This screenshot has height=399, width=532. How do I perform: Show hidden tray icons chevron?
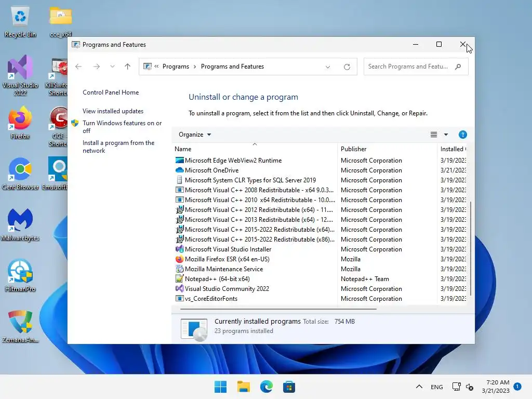pos(419,387)
